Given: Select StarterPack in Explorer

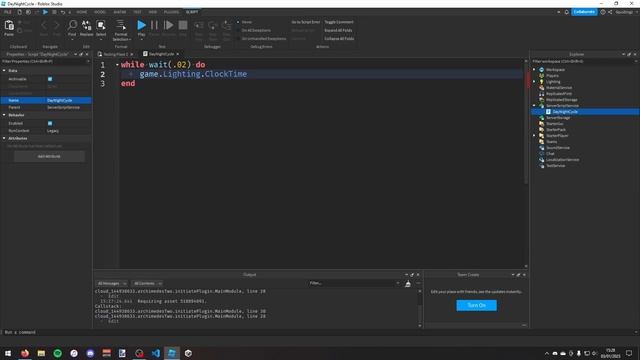Looking at the screenshot, I should [x=556, y=130].
